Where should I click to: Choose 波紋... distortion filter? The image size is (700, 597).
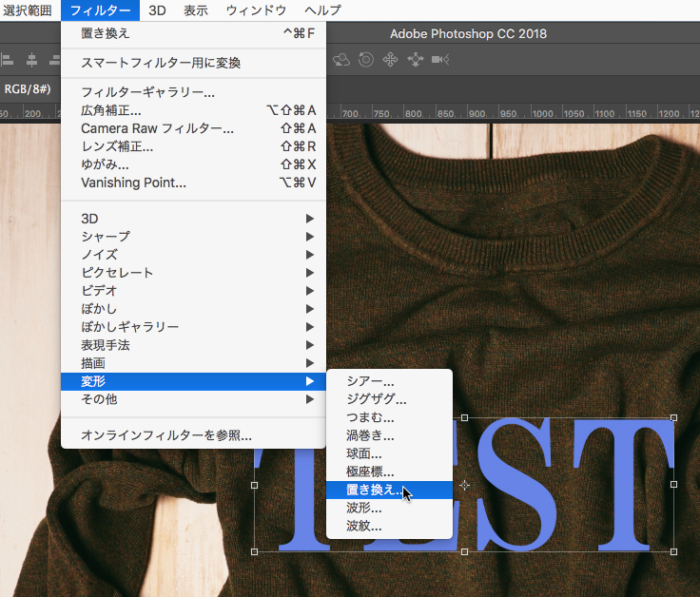[389, 526]
